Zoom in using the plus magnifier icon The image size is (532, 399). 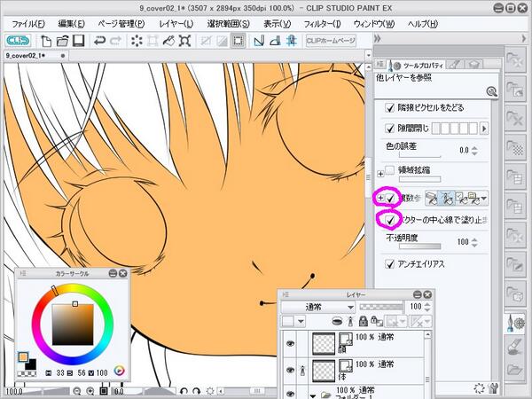tap(90, 392)
